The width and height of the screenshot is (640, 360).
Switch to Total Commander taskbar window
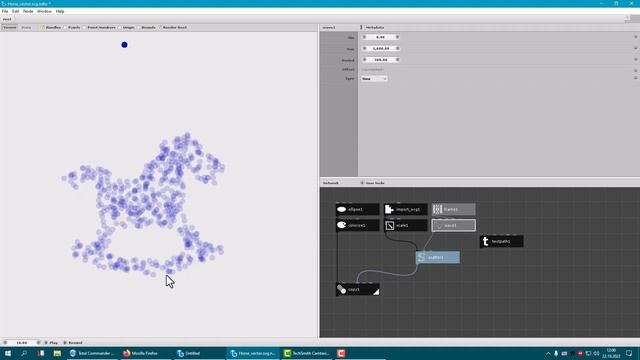92,353
